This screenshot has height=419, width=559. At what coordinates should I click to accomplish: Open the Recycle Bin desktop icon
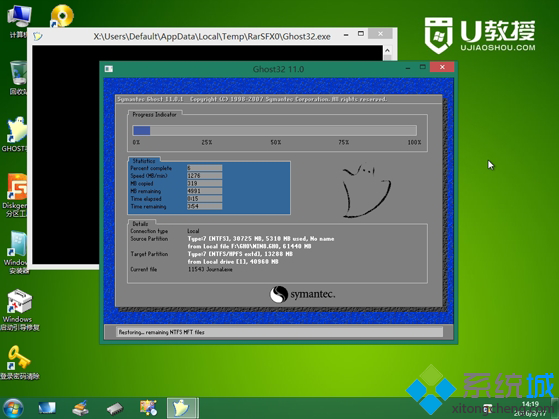(17, 77)
